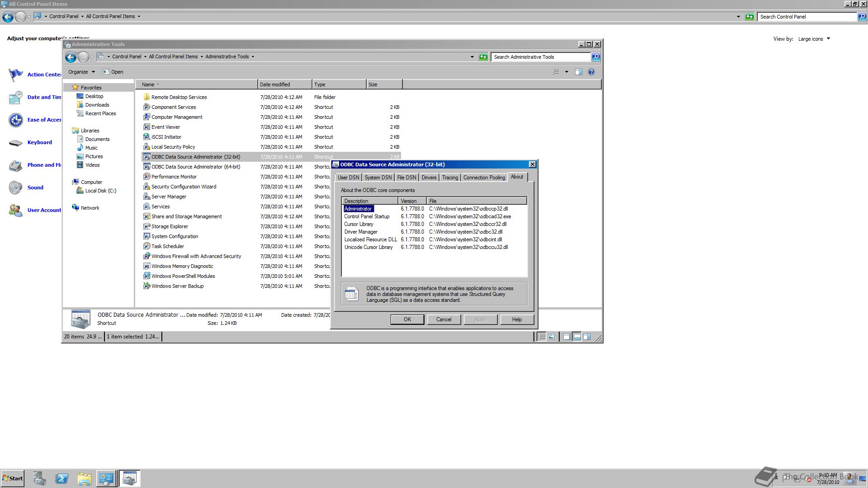Select the Driver Manager row in ODBC list

[x=434, y=232]
